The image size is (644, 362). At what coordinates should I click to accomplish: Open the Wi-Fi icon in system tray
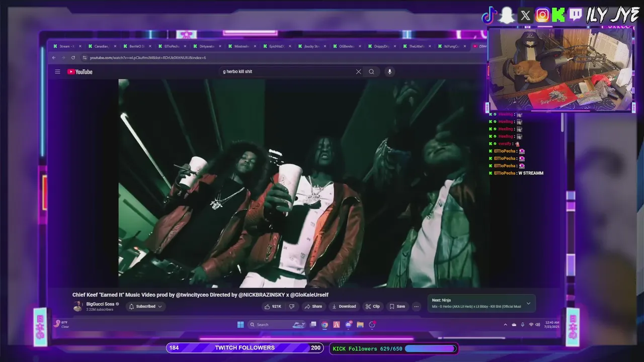[531, 325]
